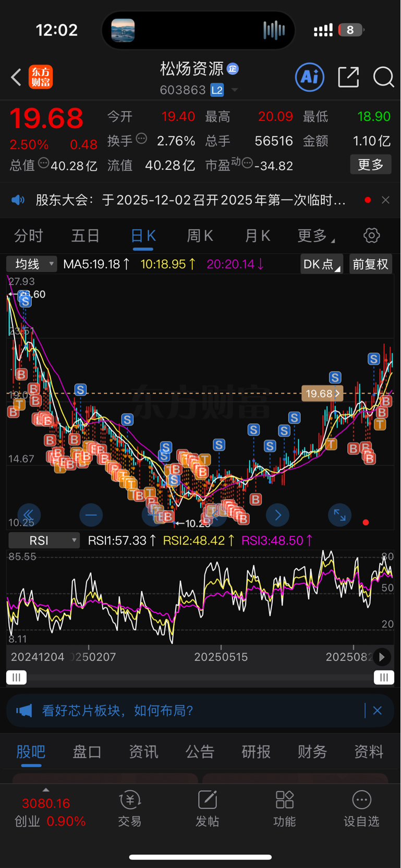The image size is (401, 868).
Task: Tap 设自选 watchlist settings icon
Action: pos(361,809)
